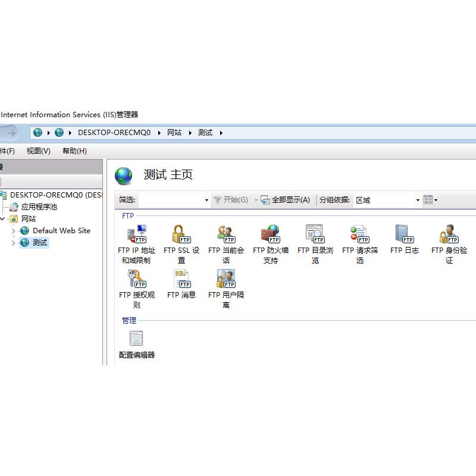This screenshot has height=476, width=476.
Task: Click 全部显示(A) button
Action: coord(286,200)
